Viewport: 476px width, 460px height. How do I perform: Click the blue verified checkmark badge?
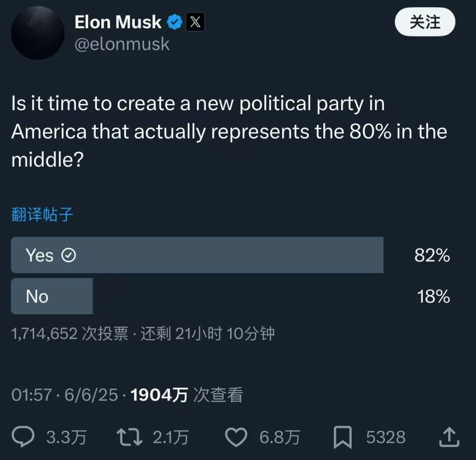point(175,22)
